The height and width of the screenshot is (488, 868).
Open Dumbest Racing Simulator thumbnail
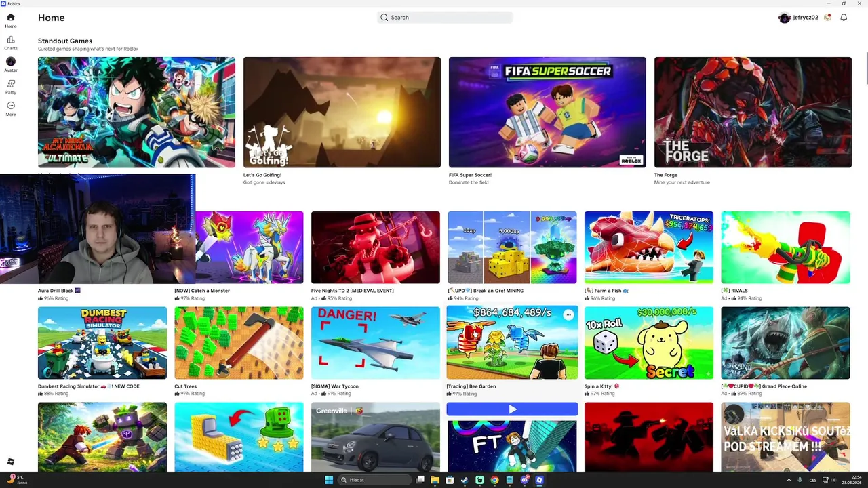(x=102, y=343)
